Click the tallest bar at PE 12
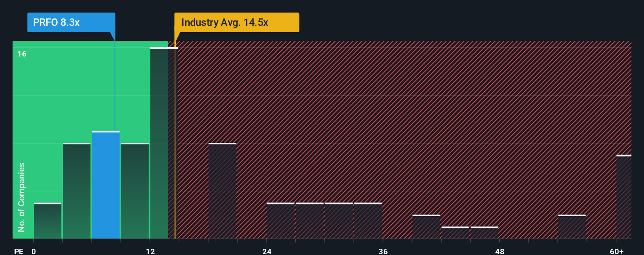This screenshot has height=255, width=644. [164, 143]
